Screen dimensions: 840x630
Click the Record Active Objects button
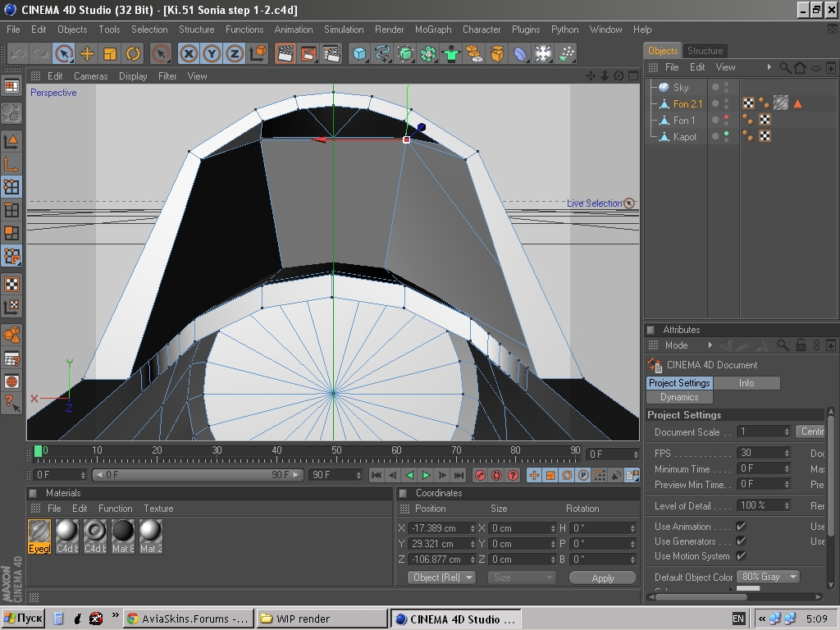(481, 475)
